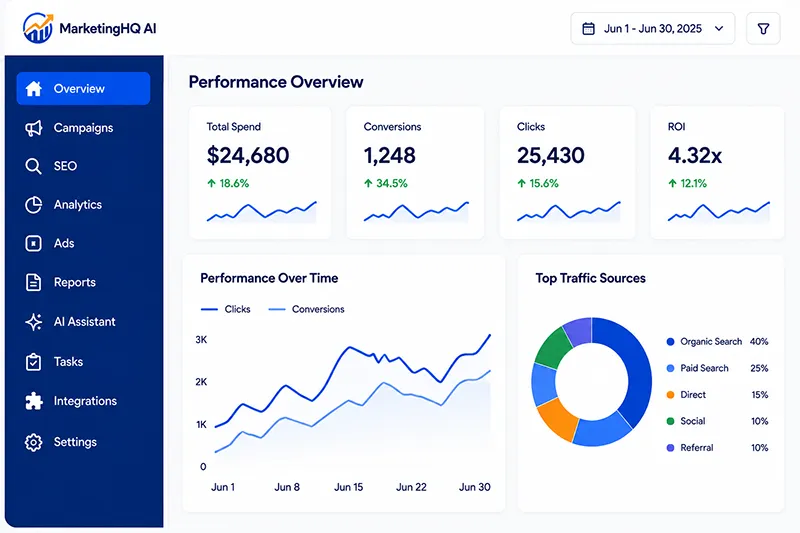800x533 pixels.
Task: Open Settings label in sidebar
Action: pyautogui.click(x=75, y=442)
